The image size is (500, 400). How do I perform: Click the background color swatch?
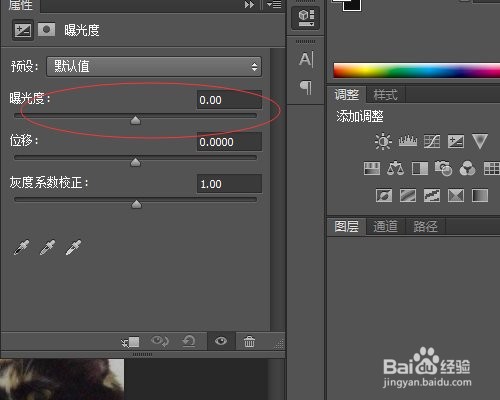tap(352, 4)
